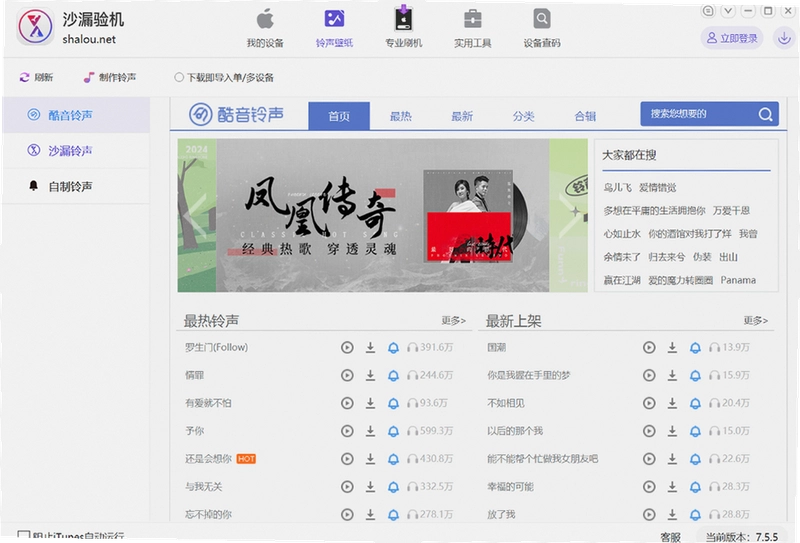Click the 沙漏验机 app logo

[35, 27]
